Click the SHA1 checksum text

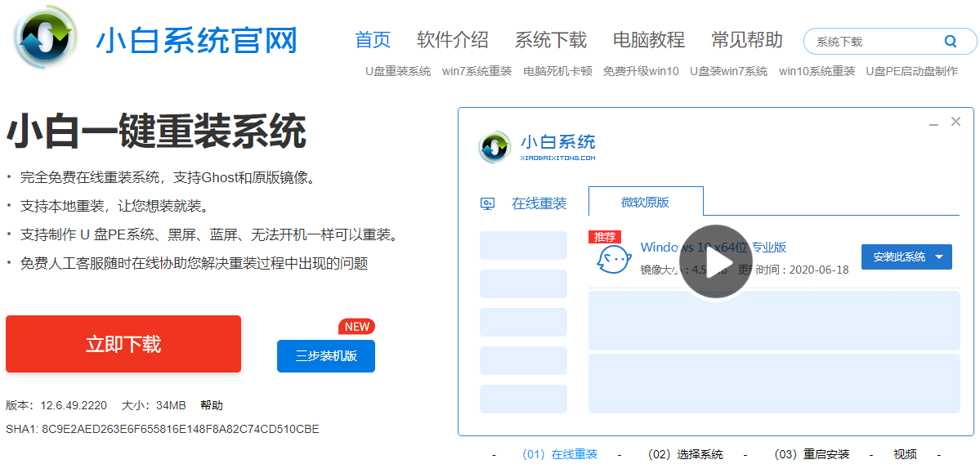(163, 429)
